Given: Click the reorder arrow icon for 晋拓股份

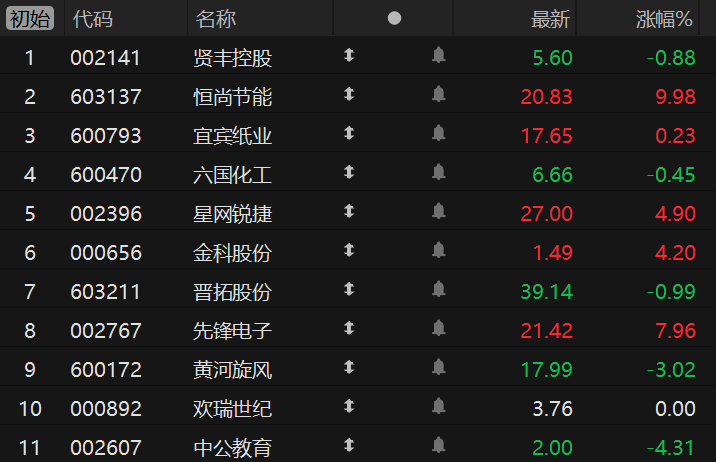Looking at the screenshot, I should click(349, 289).
